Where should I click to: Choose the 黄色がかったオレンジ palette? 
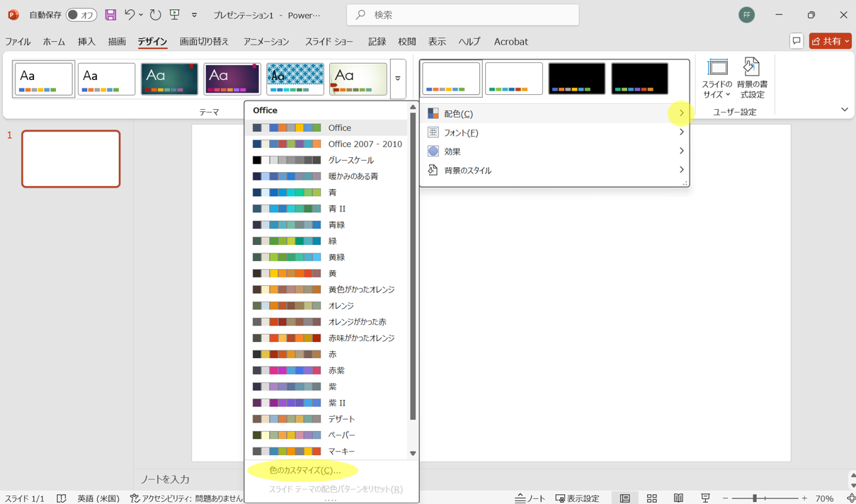coord(327,290)
